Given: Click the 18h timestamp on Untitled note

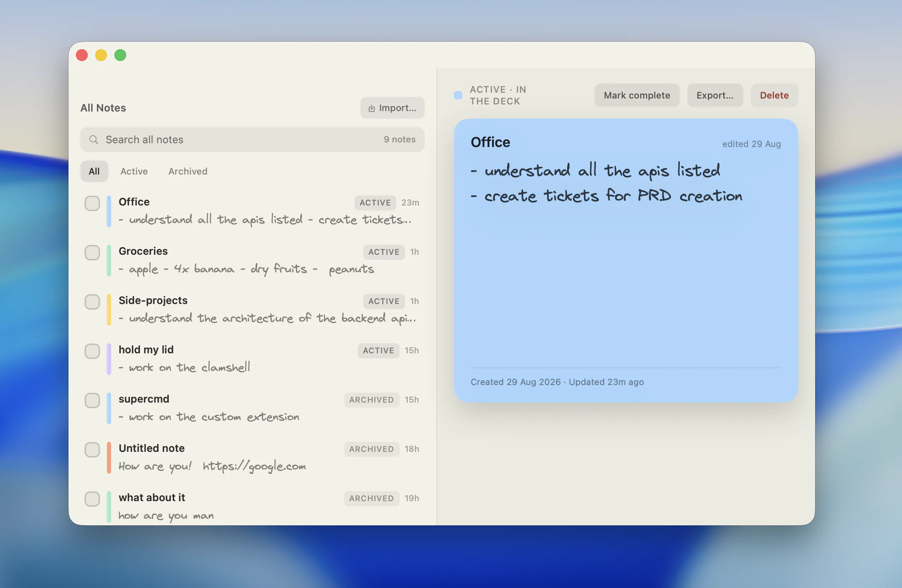Looking at the screenshot, I should (412, 449).
